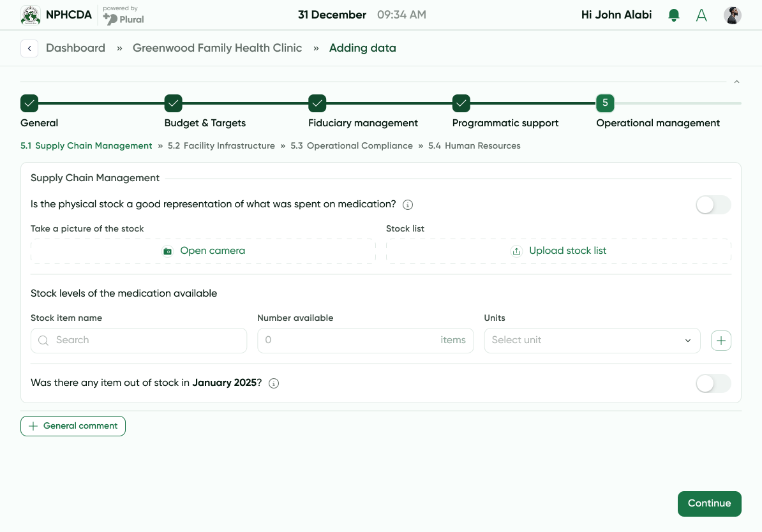Open the Programmatic support step label
This screenshot has width=762, height=532.
505,123
